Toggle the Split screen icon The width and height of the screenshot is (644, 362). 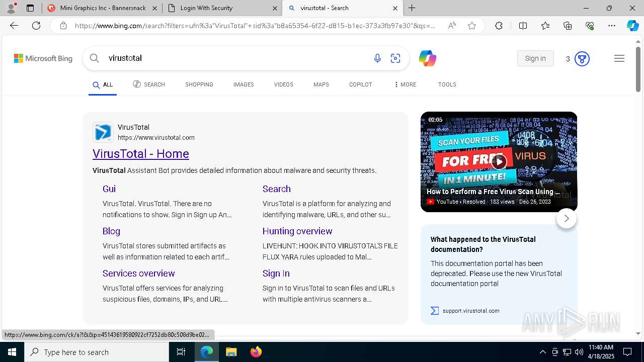tap(523, 26)
